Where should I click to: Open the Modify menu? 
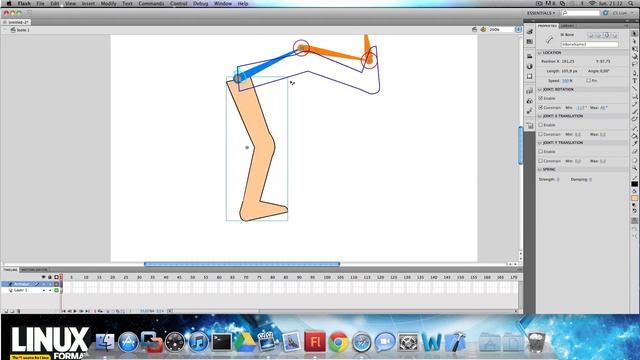[108, 3]
